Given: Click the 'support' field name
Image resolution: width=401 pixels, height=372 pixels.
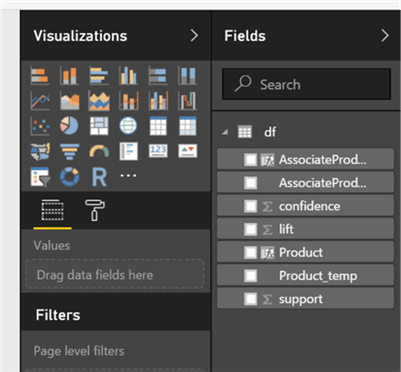Looking at the screenshot, I should click(301, 300).
